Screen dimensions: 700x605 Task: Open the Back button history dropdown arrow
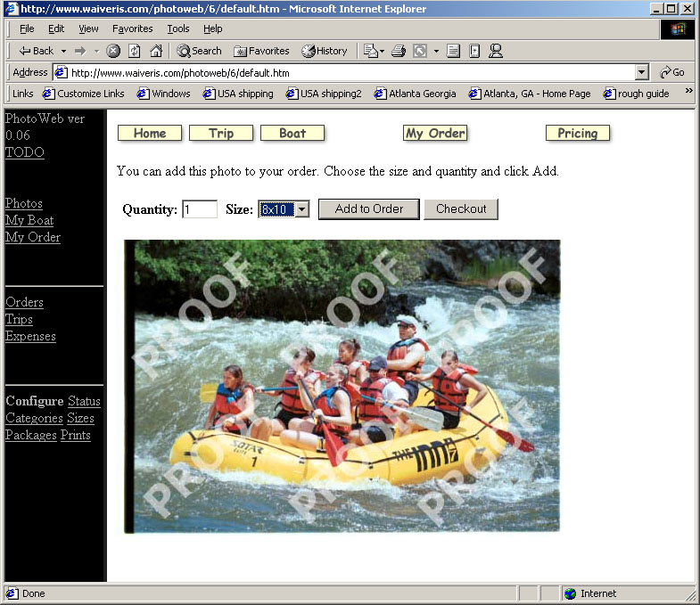click(63, 52)
